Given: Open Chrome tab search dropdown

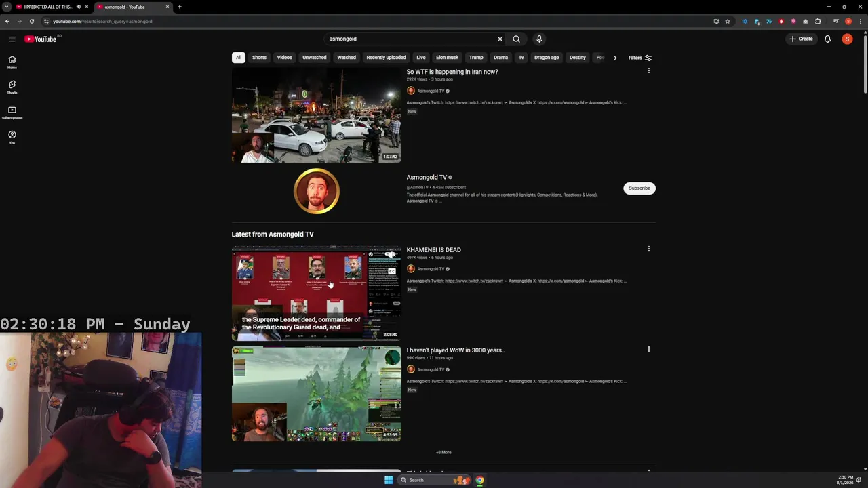Looking at the screenshot, I should [x=7, y=7].
